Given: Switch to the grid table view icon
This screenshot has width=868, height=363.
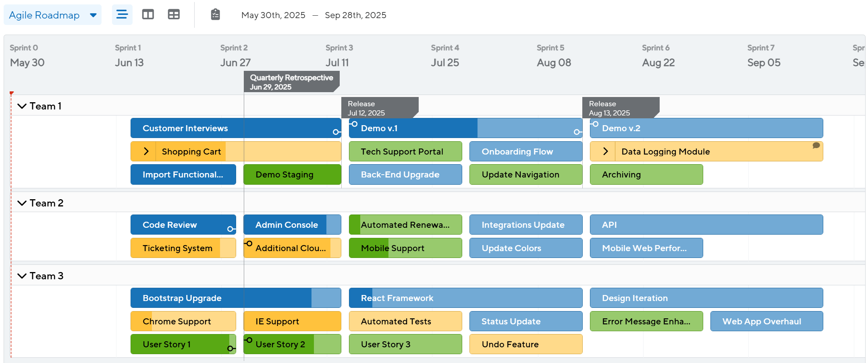Looking at the screenshot, I should click(x=174, y=15).
